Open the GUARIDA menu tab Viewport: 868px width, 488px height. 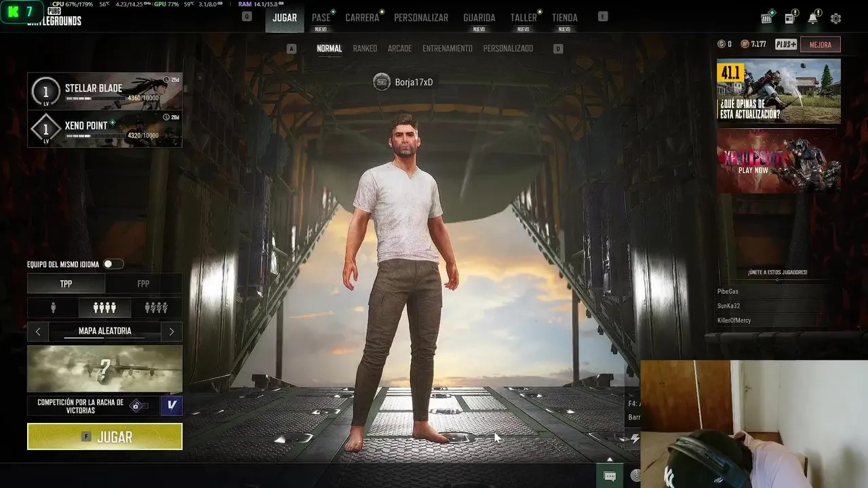479,18
